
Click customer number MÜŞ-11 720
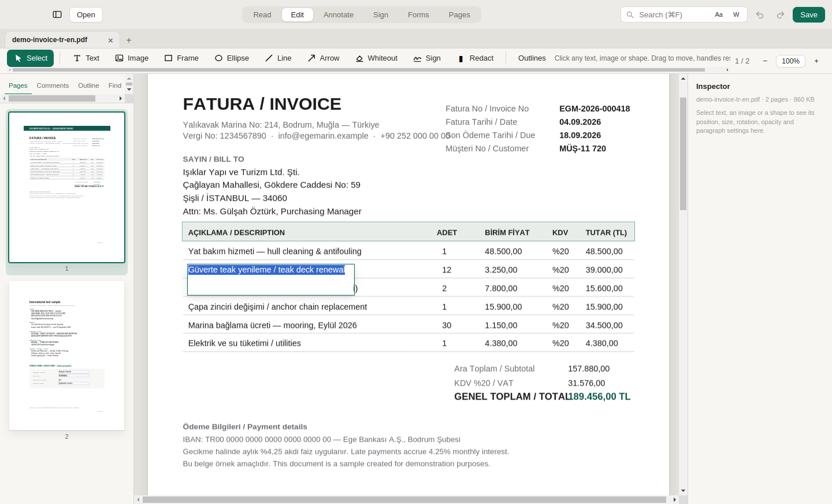click(x=582, y=148)
